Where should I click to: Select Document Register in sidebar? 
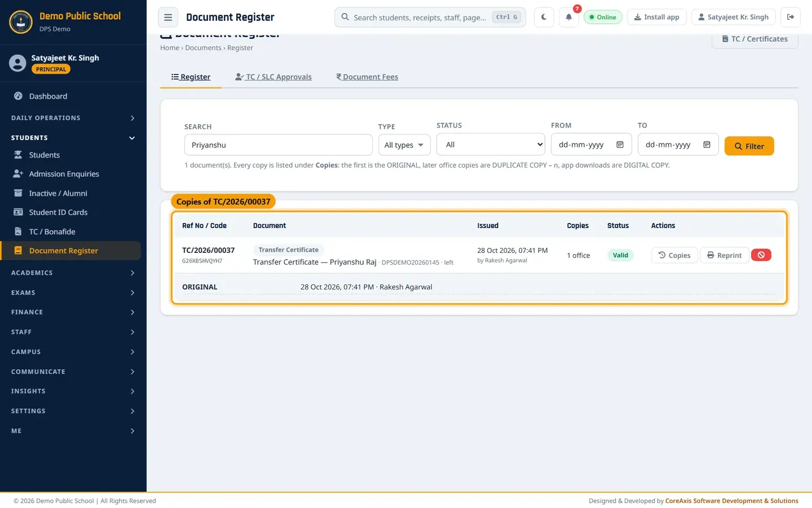click(x=72, y=251)
